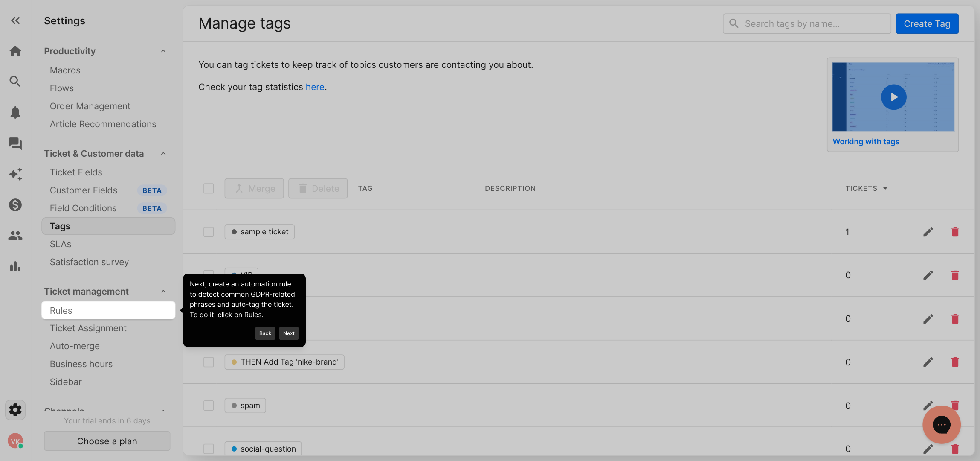Image resolution: width=980 pixels, height=461 pixels.
Task: Tick the select-all tags checkbox
Action: click(x=209, y=188)
